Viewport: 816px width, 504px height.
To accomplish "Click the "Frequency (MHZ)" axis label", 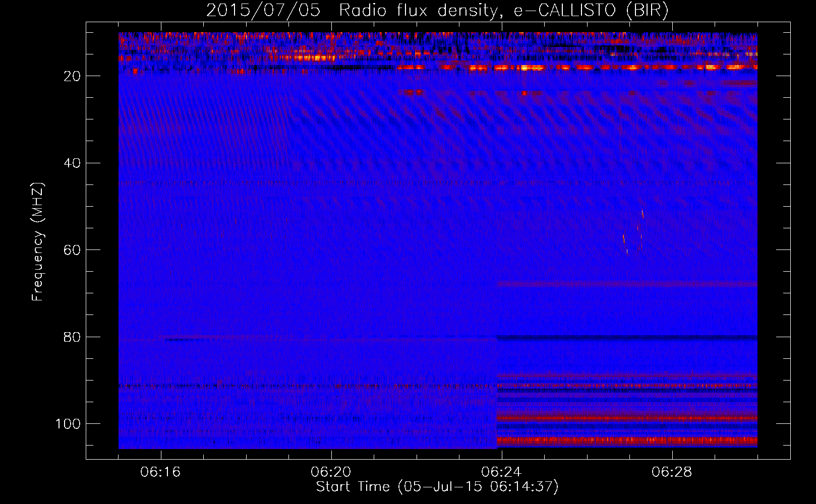I will [38, 241].
